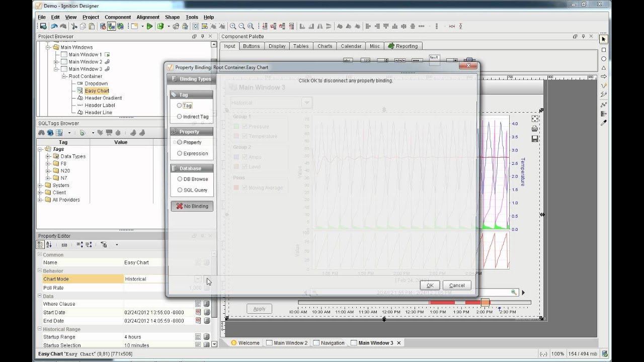Open the Alignment menu
Image resolution: width=644 pixels, height=362 pixels.
point(148,17)
